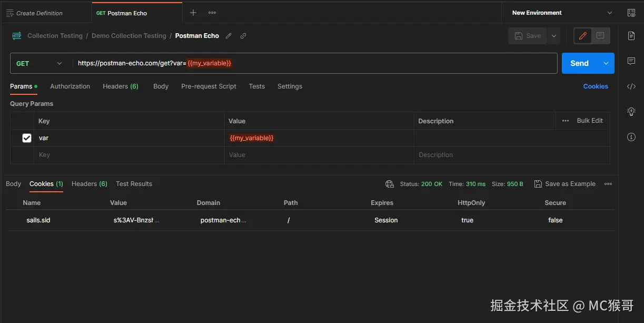The height and width of the screenshot is (323, 644).
Task: Click the Size 950 B text
Action: [x=508, y=184]
